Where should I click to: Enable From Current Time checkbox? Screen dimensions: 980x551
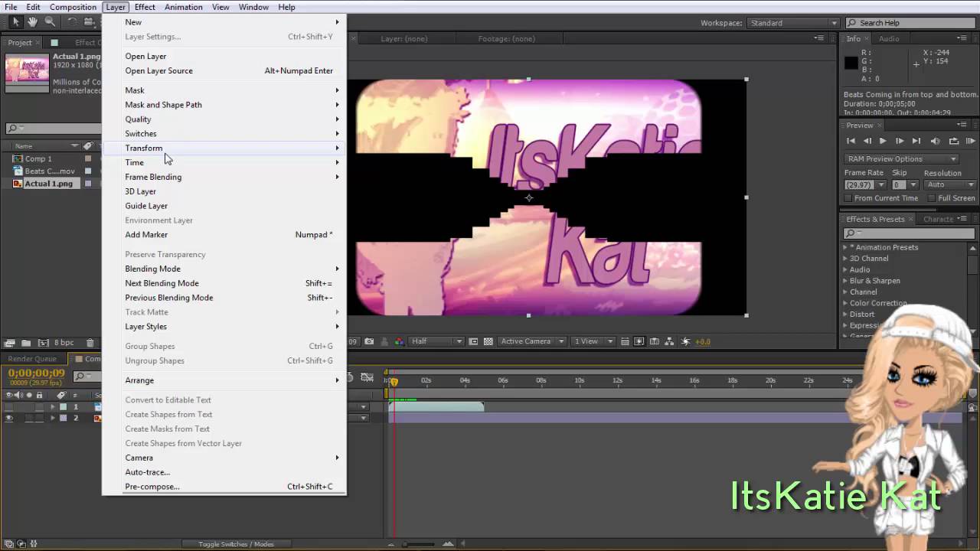coord(848,198)
